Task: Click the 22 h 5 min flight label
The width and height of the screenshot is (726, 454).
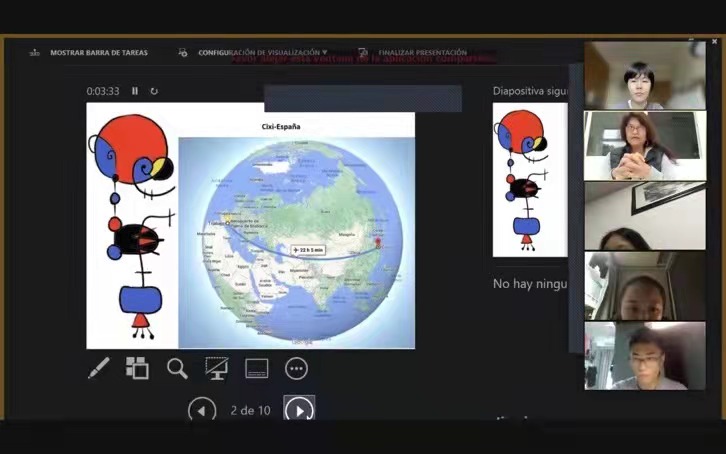Action: [x=309, y=250]
